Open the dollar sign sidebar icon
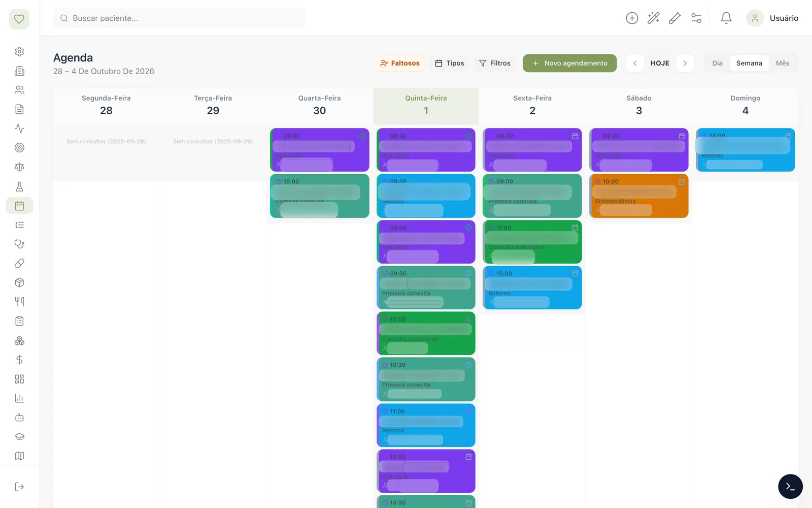The height and width of the screenshot is (508, 812). pyautogui.click(x=19, y=360)
